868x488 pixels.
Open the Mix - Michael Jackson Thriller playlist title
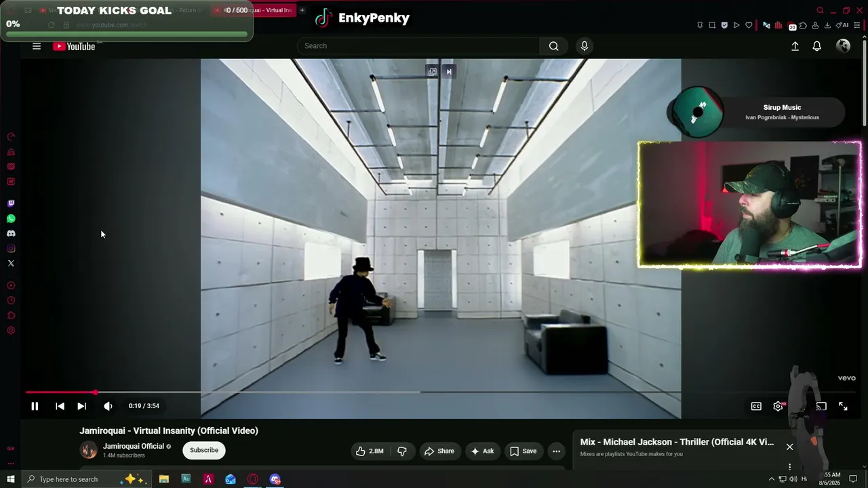coord(677,442)
